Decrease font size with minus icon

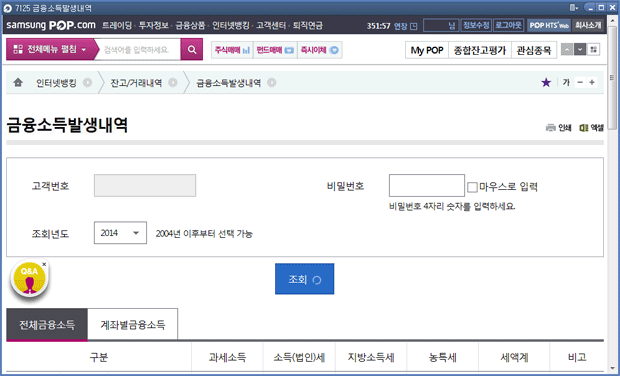(x=580, y=82)
